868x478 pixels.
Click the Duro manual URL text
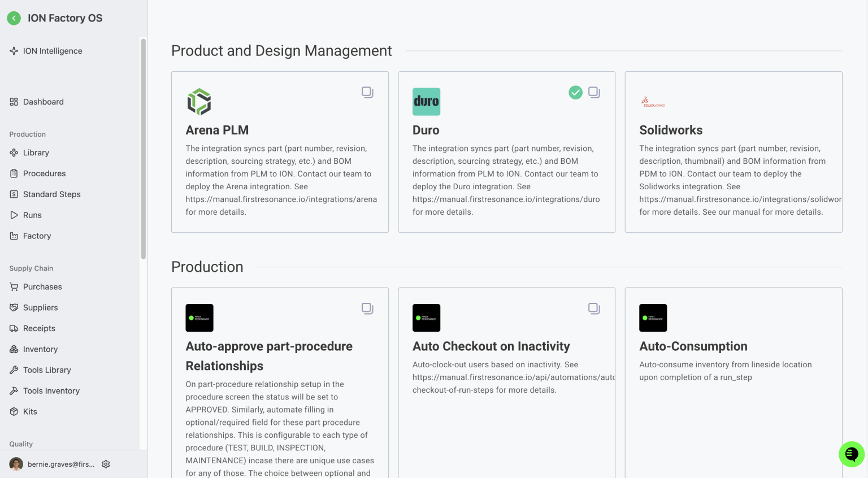coord(506,199)
